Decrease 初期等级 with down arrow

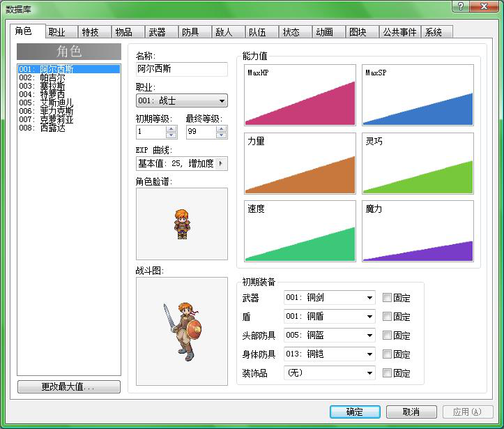click(171, 135)
